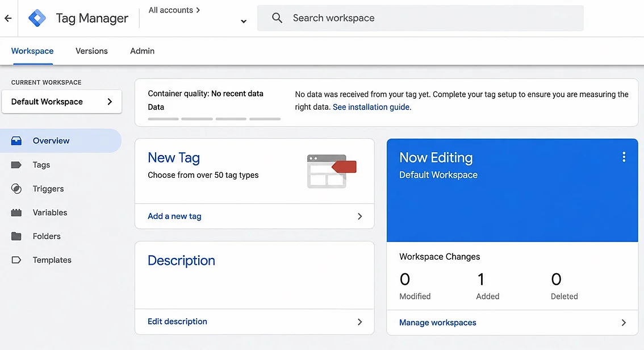This screenshot has width=644, height=350.
Task: Click the search magnifier icon
Action: [x=277, y=18]
